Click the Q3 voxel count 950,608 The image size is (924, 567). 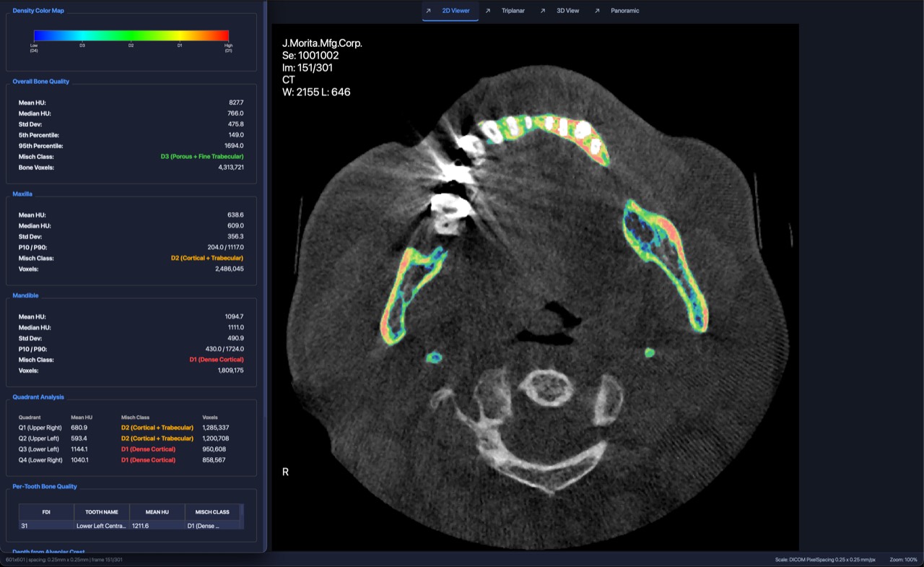point(214,449)
